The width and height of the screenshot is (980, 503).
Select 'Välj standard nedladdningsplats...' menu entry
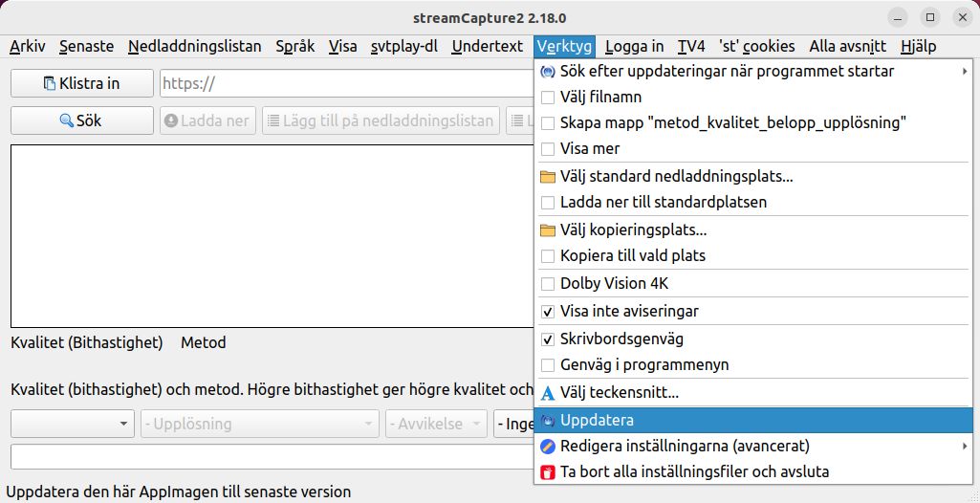click(x=753, y=177)
